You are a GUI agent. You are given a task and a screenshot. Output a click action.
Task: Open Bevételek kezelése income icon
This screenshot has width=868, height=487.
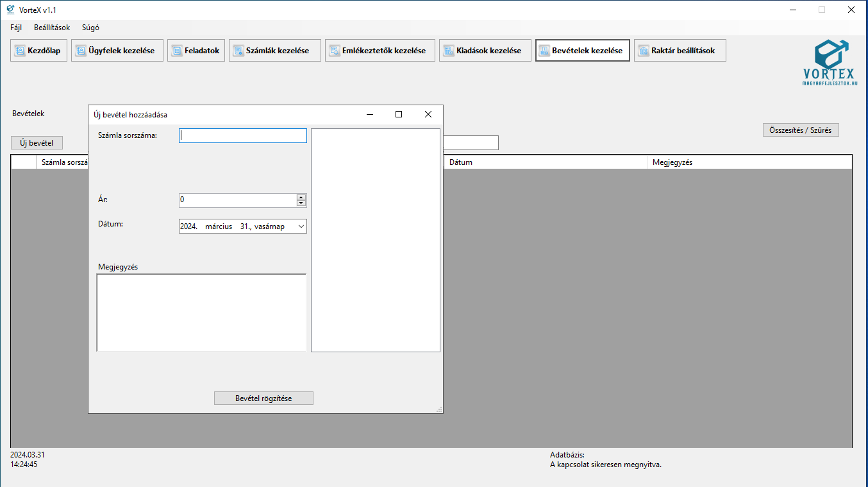544,51
